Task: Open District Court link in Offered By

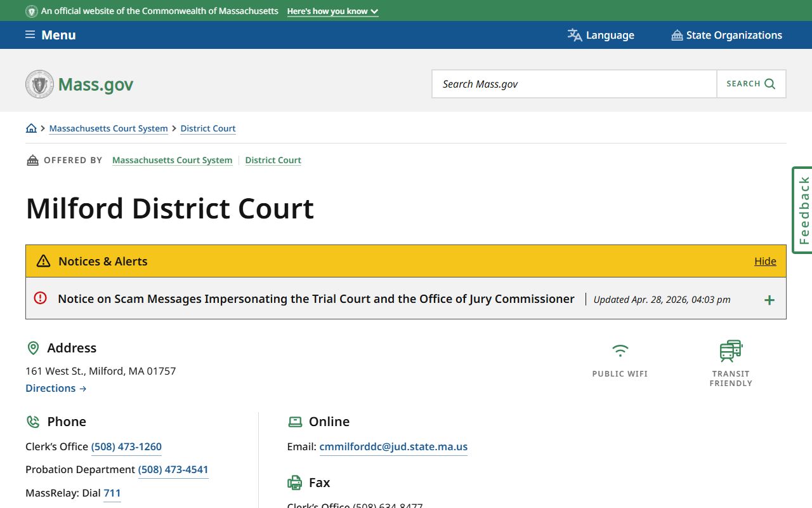Action: 273,160
